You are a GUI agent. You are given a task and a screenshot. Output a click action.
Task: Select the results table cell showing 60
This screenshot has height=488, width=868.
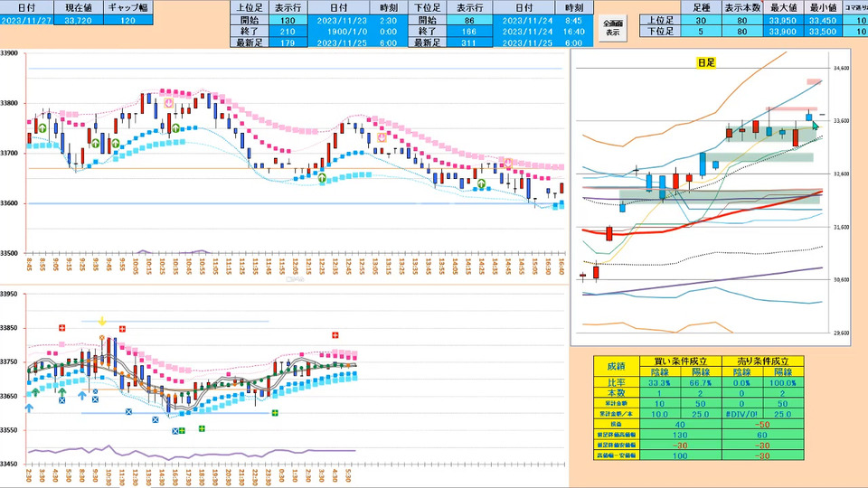(x=763, y=435)
